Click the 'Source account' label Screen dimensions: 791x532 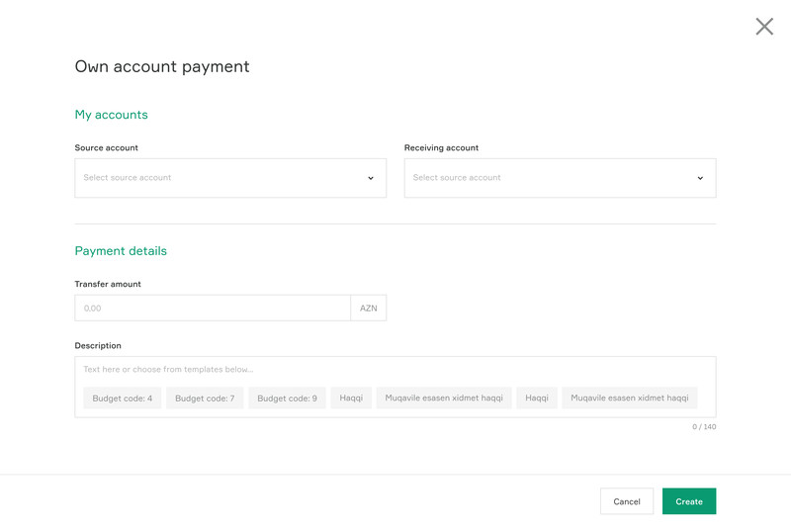[107, 148]
